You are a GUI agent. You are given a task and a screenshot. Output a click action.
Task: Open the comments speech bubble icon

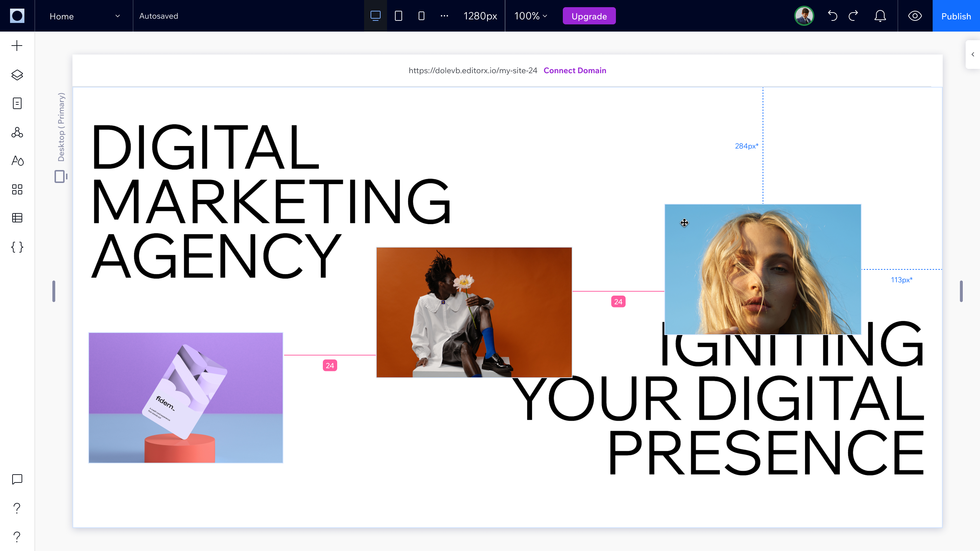tap(17, 479)
